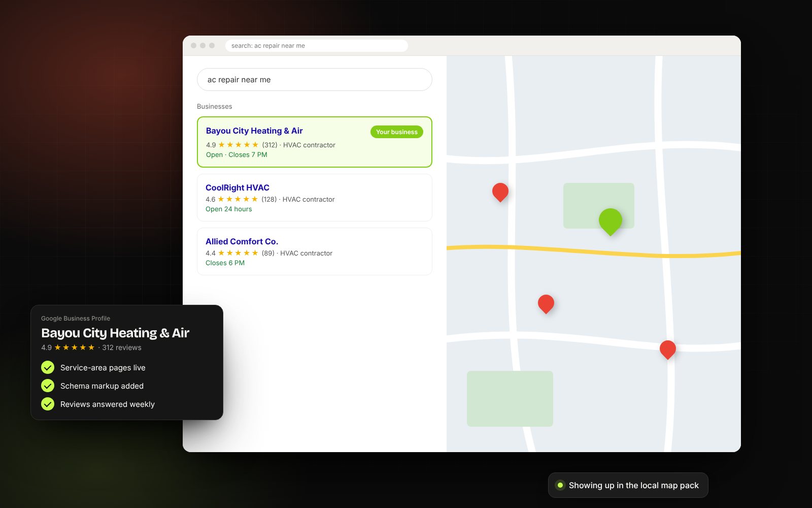The image size is (812, 508).
Task: Click the star rating in Allied Comfort Co. listing
Action: pos(238,253)
